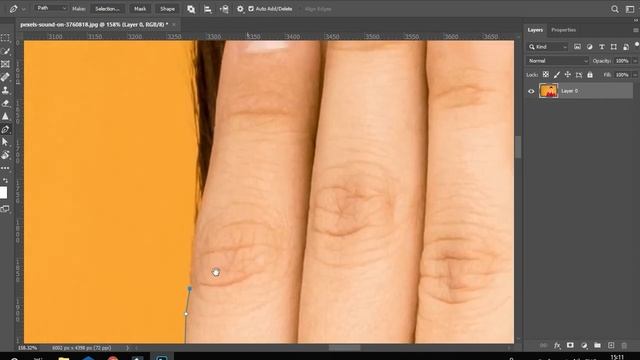Lock image pixels with brush icon

click(x=557, y=75)
